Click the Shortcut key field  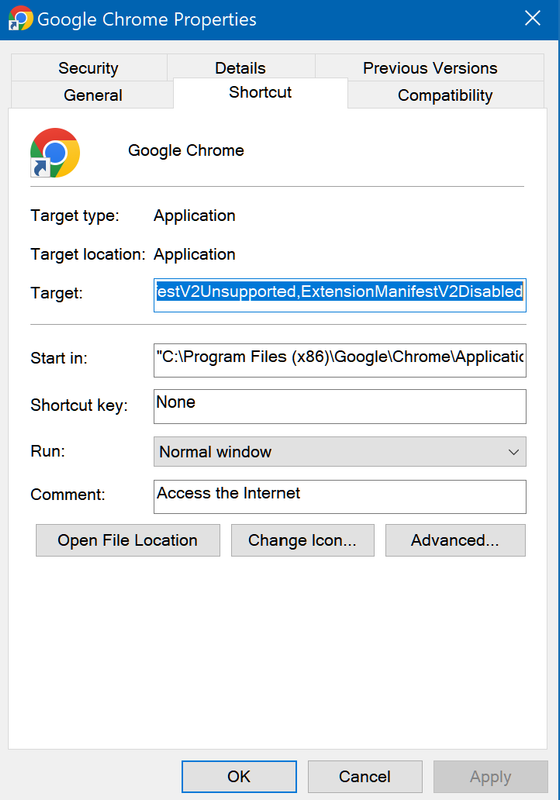coord(340,406)
